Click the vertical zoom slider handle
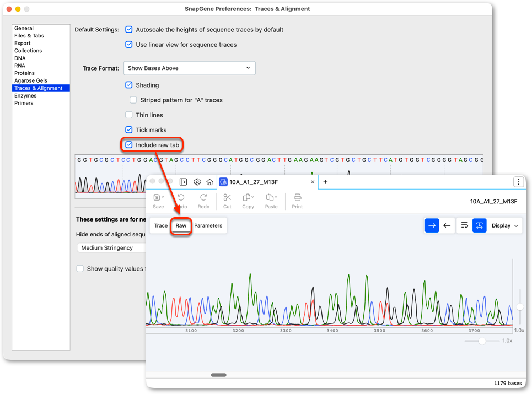The image size is (532, 394). click(520, 307)
